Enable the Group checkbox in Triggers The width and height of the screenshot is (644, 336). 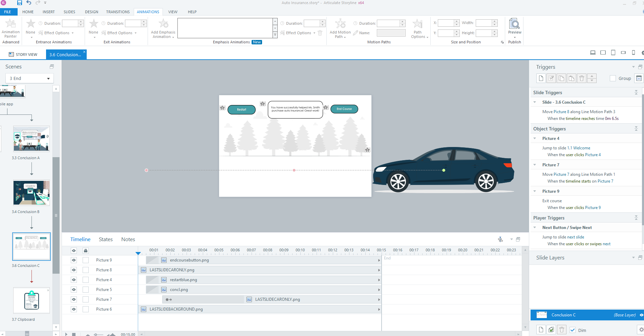coord(613,78)
